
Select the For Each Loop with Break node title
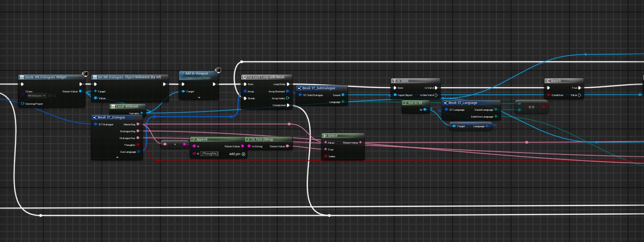pyautogui.click(x=266, y=77)
